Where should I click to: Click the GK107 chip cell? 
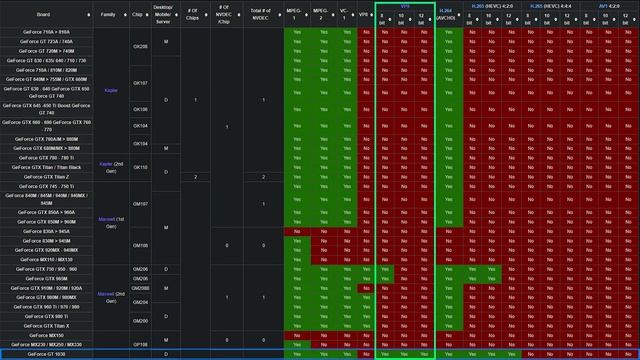pyautogui.click(x=140, y=83)
